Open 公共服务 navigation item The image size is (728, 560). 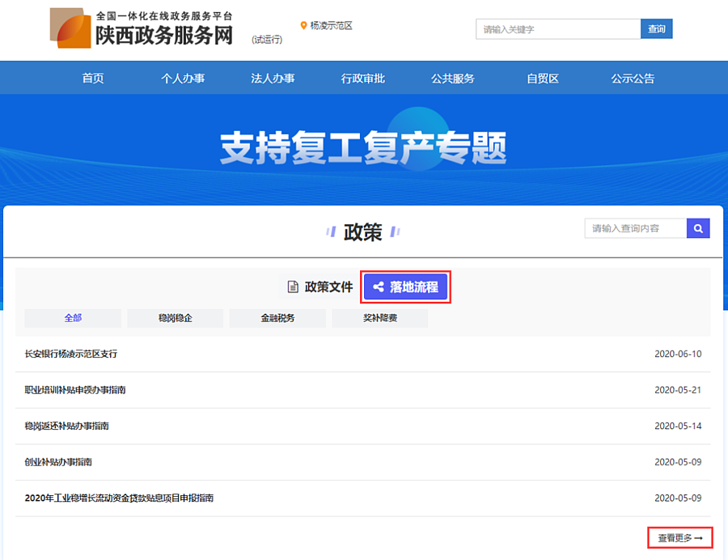click(x=453, y=78)
